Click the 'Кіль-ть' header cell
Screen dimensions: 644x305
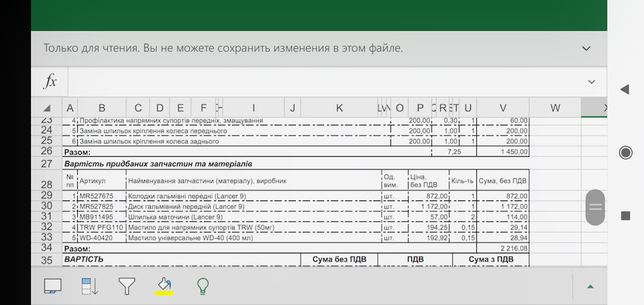tap(463, 180)
